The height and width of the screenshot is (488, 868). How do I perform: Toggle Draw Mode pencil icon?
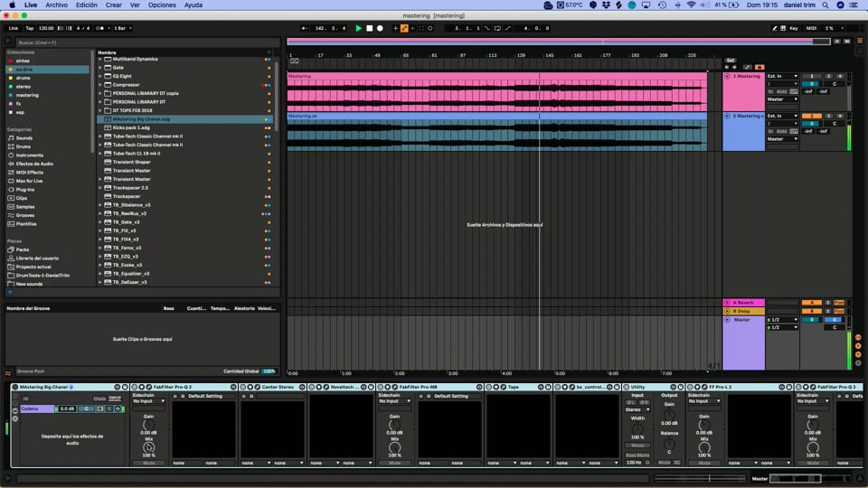coord(775,28)
